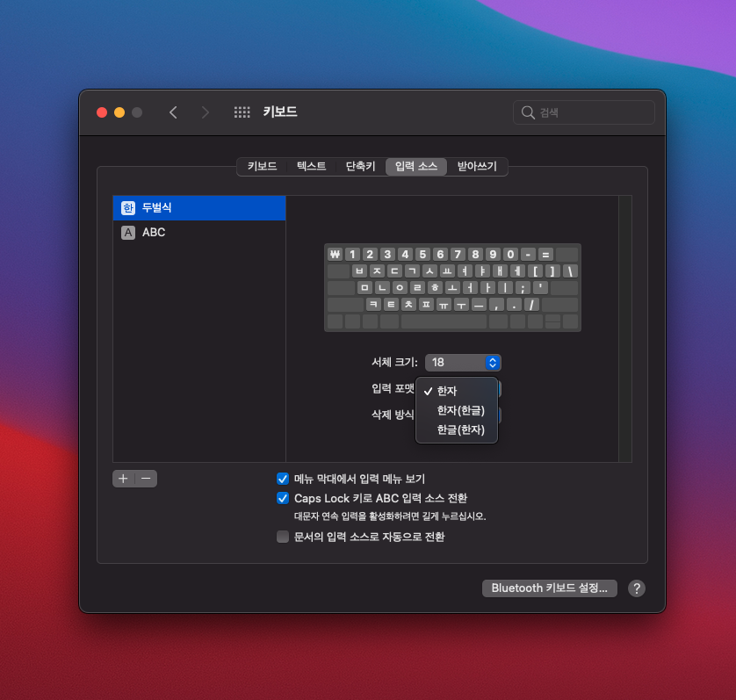The image size is (736, 700).
Task: Add an input source with plus button
Action: (x=124, y=479)
